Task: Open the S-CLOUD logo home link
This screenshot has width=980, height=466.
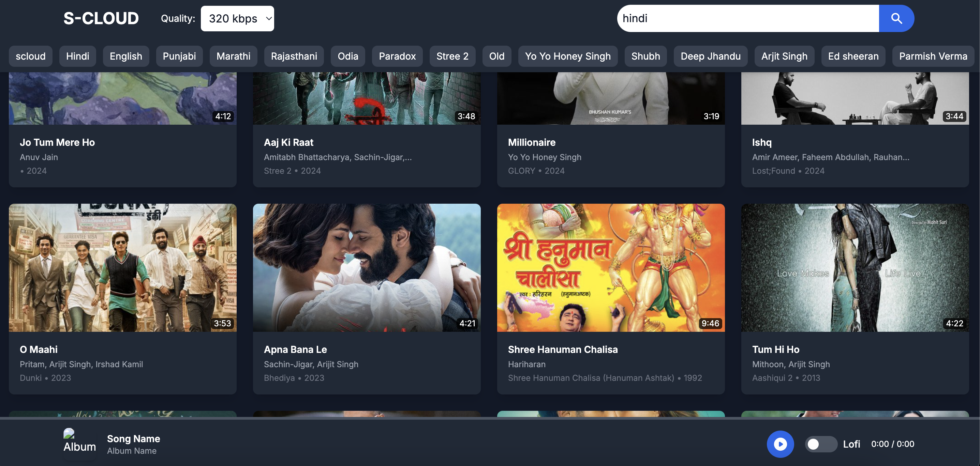Action: click(101, 18)
